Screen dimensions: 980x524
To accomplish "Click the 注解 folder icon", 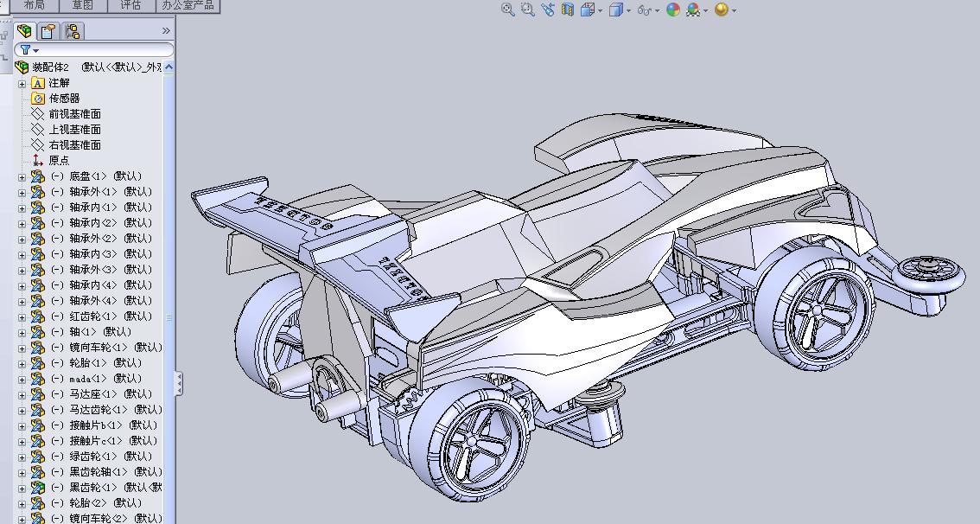I will point(38,83).
